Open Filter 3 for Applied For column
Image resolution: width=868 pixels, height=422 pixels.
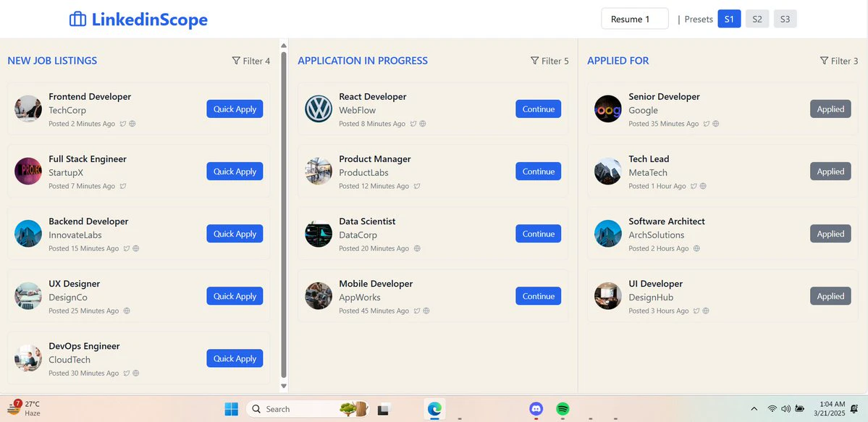point(839,61)
